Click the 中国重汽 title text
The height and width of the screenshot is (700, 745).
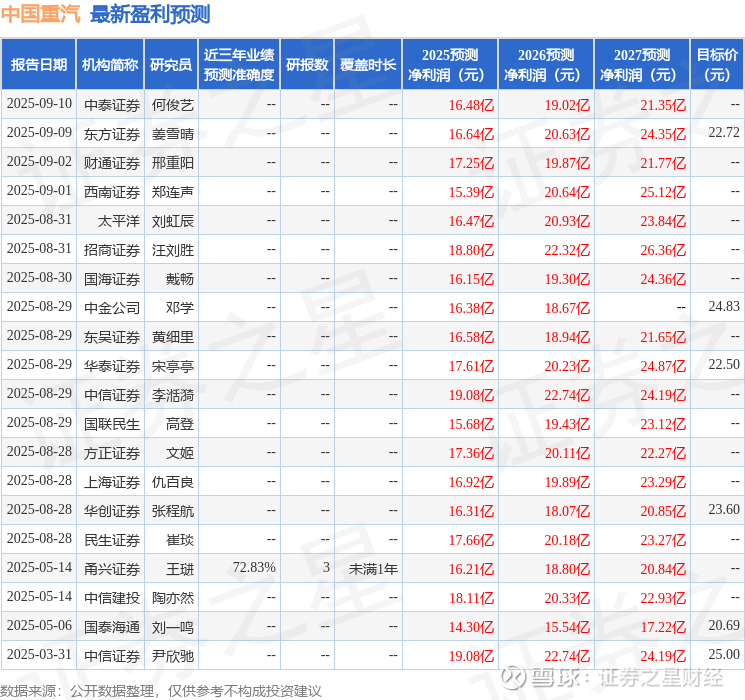click(40, 14)
